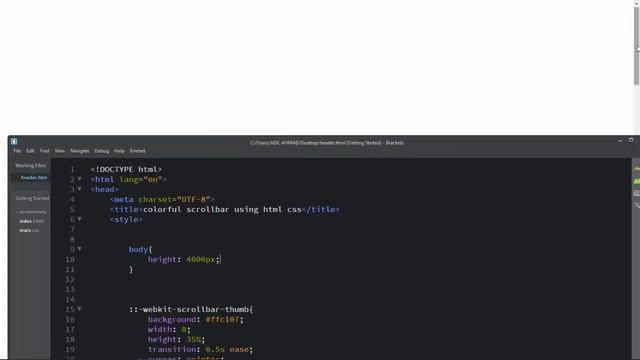
Task: Open the Help menu
Action: click(119, 151)
